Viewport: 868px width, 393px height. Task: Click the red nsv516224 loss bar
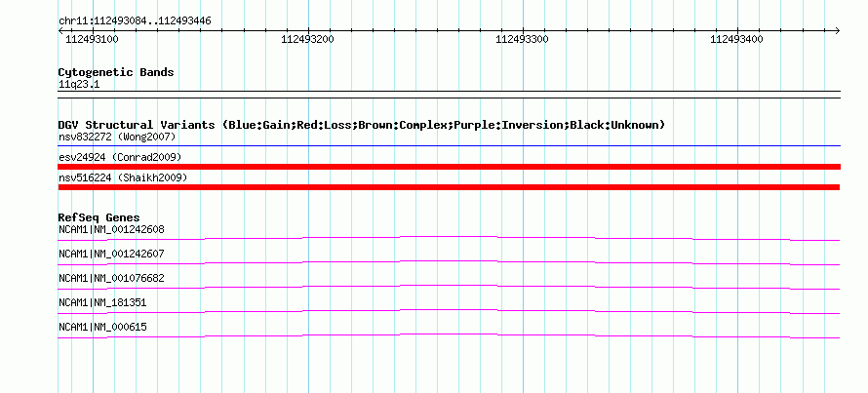(x=449, y=187)
